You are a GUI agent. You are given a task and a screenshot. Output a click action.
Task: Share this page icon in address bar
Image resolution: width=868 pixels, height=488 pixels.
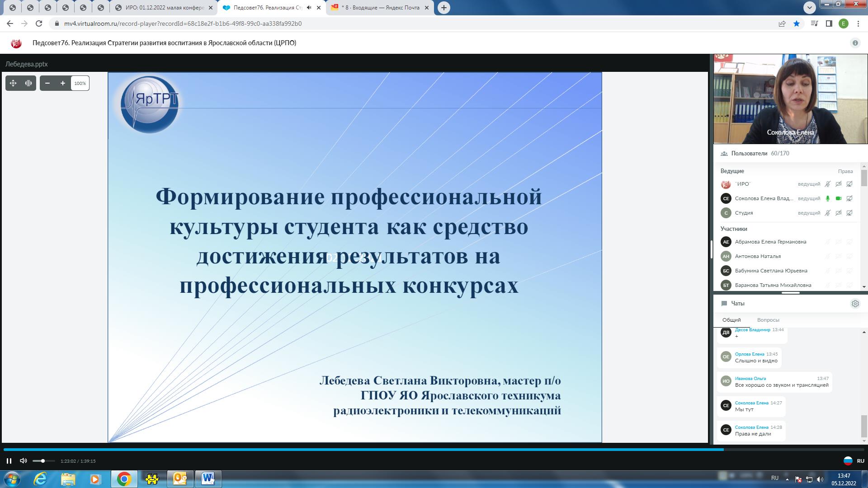(782, 23)
